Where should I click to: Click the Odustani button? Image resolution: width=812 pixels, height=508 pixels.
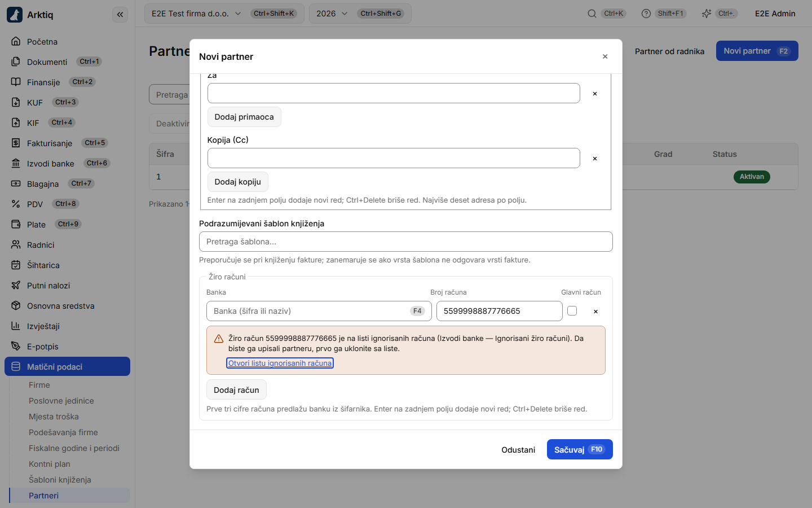tap(518, 449)
